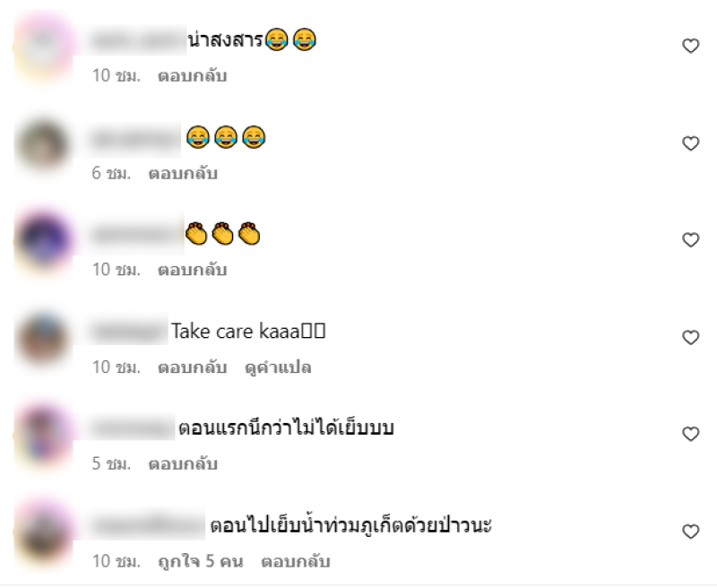
Task: Open avatar of laughing emoji commenter
Action: click(44, 143)
